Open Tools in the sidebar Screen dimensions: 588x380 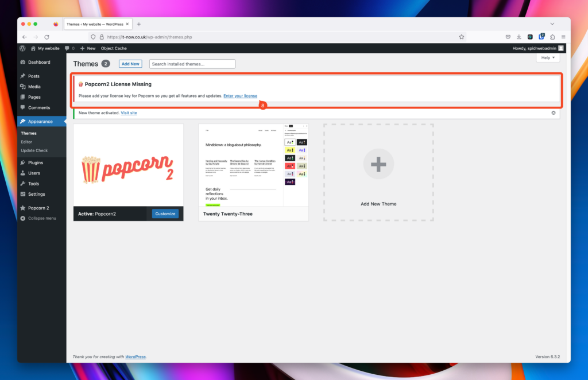point(33,184)
